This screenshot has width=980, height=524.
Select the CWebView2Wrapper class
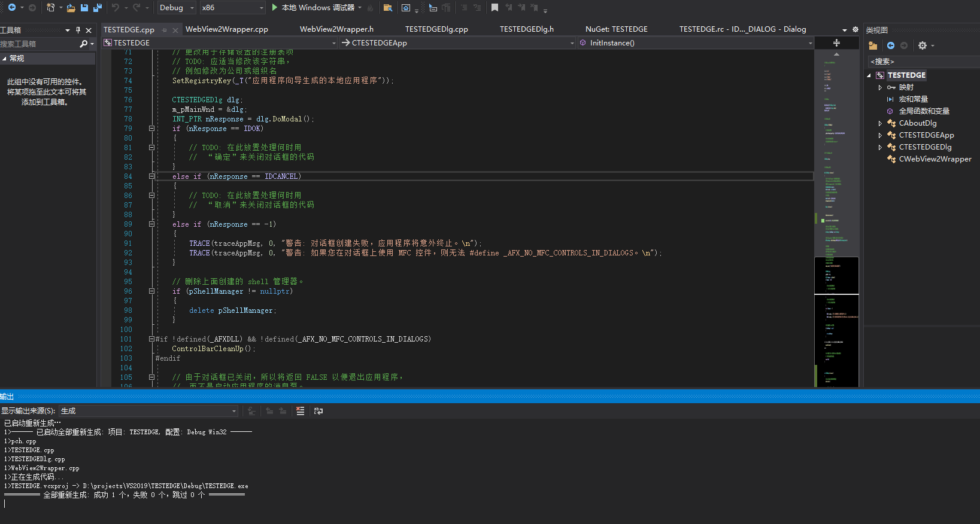pos(935,159)
